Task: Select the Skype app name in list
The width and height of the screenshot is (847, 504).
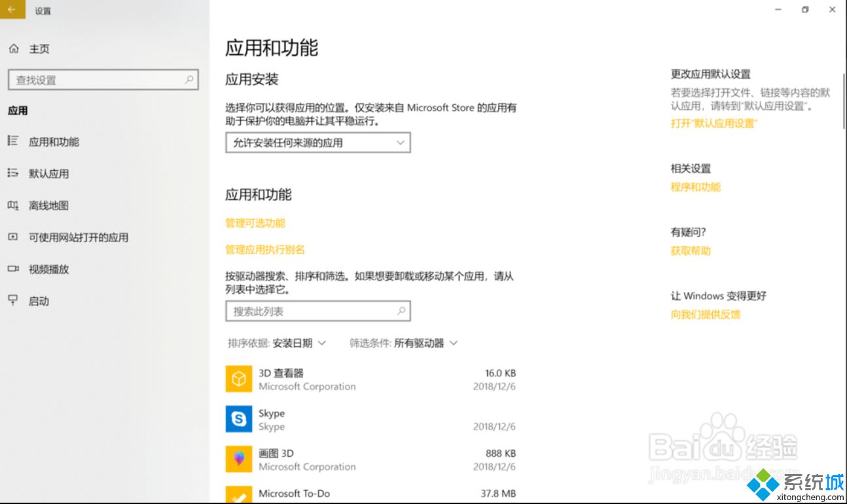Action: click(x=272, y=413)
